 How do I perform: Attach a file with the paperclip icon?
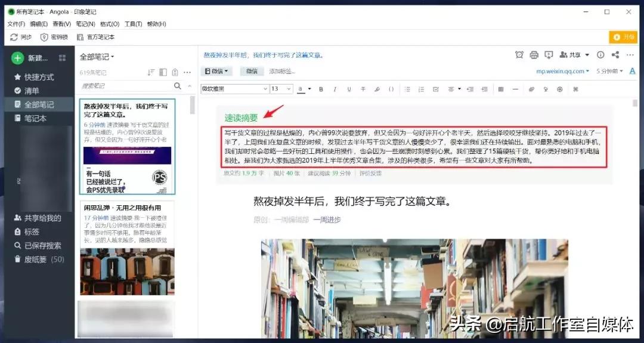coord(531,89)
